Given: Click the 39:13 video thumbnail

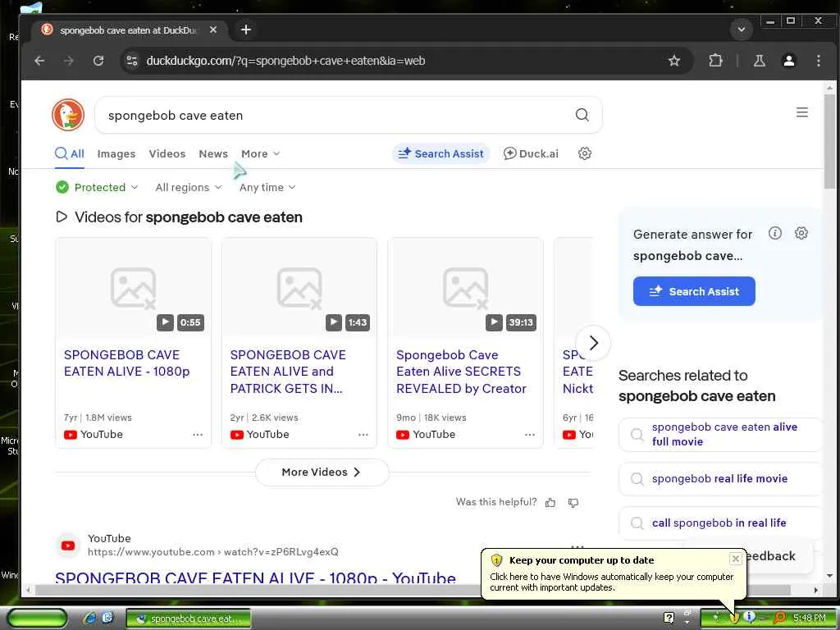Looking at the screenshot, I should coord(465,288).
